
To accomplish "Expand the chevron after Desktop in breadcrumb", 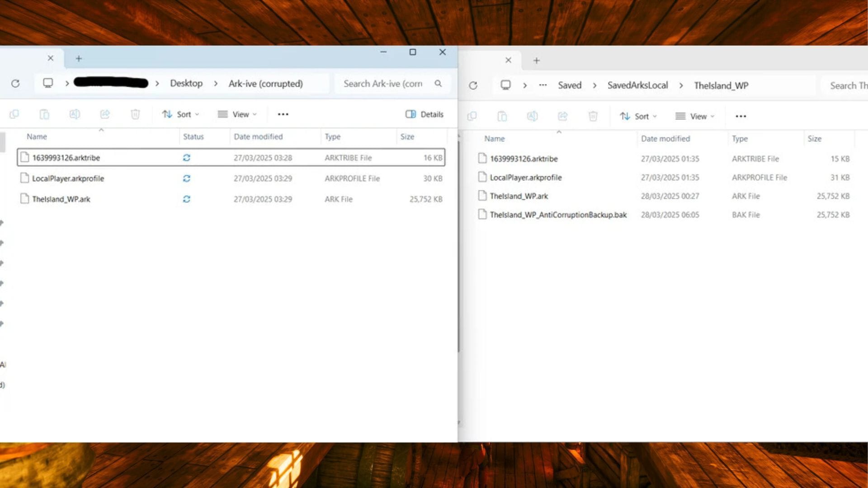I will click(x=216, y=84).
